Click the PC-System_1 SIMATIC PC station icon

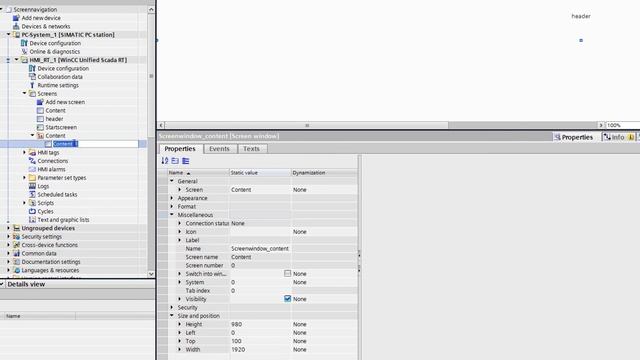(16, 35)
